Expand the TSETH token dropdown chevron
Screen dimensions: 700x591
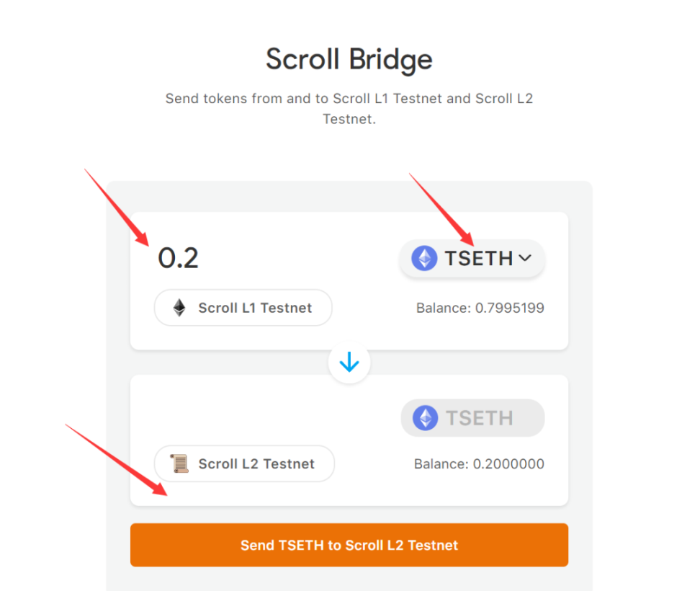pos(526,258)
